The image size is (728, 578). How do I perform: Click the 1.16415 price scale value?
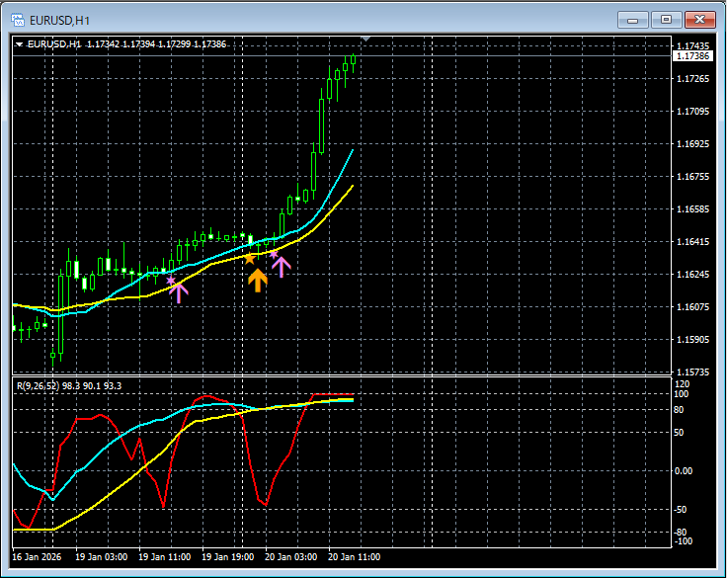(x=693, y=241)
